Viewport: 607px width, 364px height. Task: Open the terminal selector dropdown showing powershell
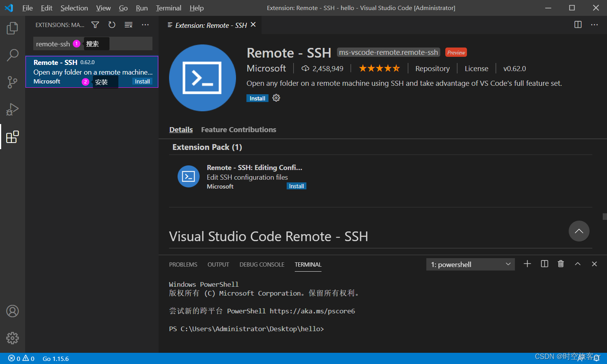pos(470,264)
